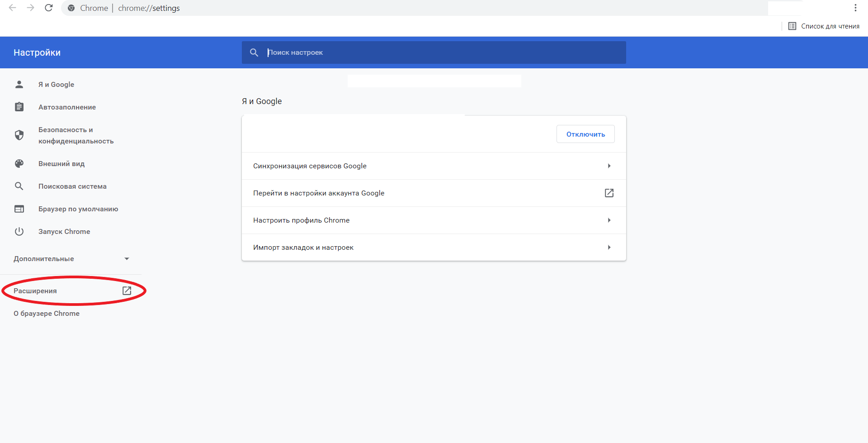Click the palette icon for Внешний вид
Image resolution: width=868 pixels, height=443 pixels.
pyautogui.click(x=19, y=163)
